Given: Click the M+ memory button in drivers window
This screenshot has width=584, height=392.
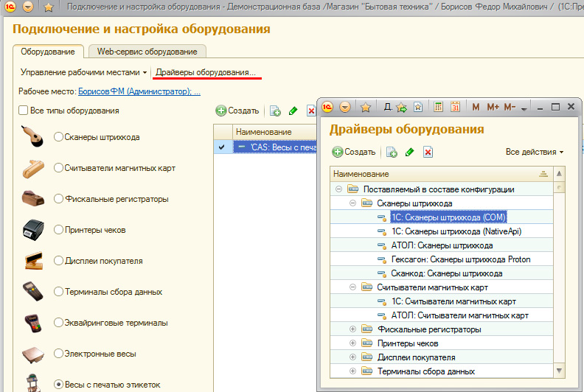Looking at the screenshot, I should pos(493,108).
